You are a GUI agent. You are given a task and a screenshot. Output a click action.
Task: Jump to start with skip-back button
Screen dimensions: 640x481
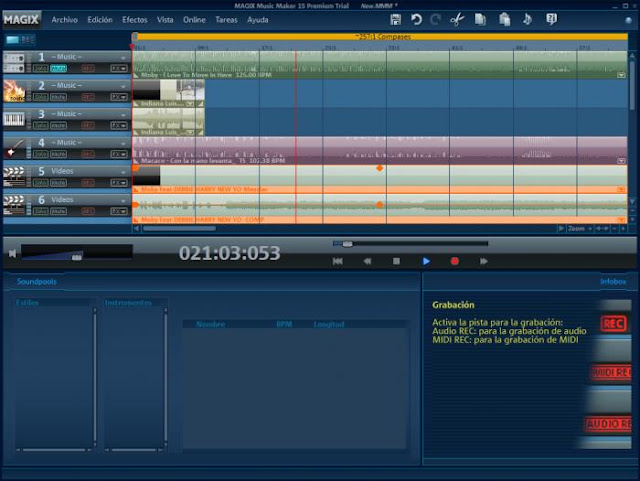[x=338, y=261]
